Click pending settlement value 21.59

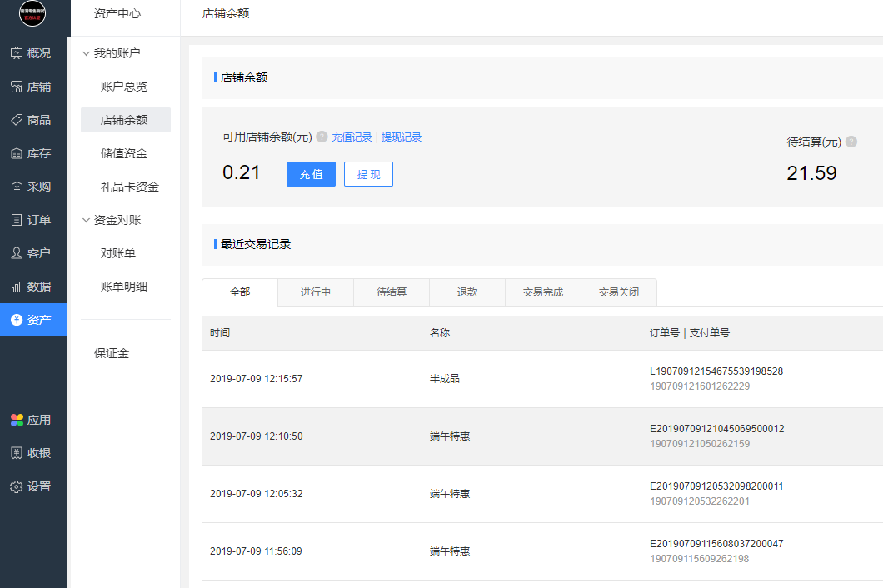point(811,173)
